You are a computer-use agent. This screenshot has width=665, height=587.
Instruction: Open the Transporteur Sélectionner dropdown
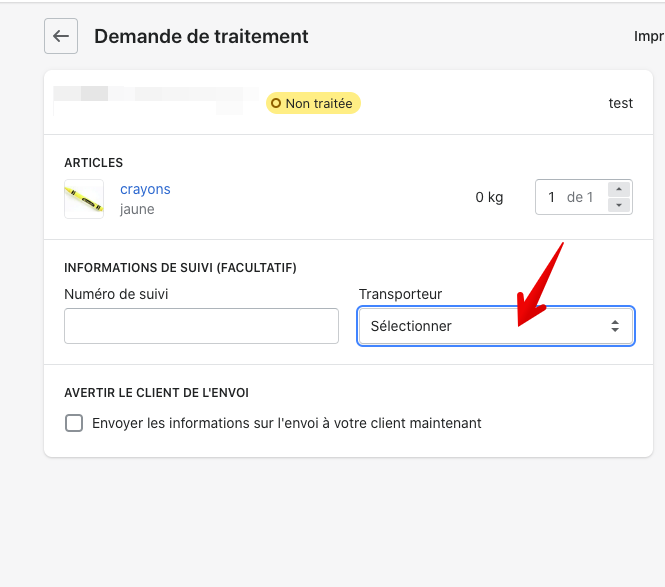pyautogui.click(x=495, y=326)
